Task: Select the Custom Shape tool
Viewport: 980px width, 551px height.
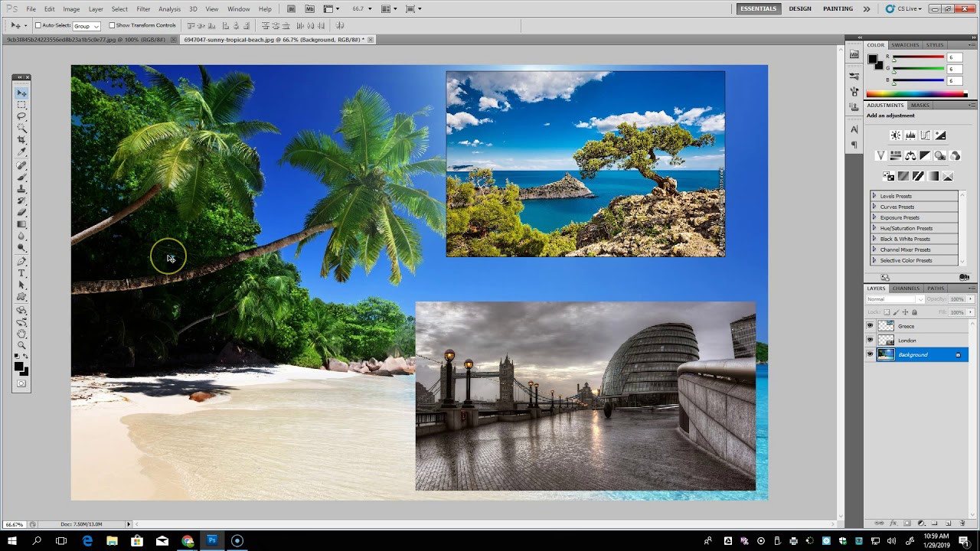Action: (x=21, y=295)
